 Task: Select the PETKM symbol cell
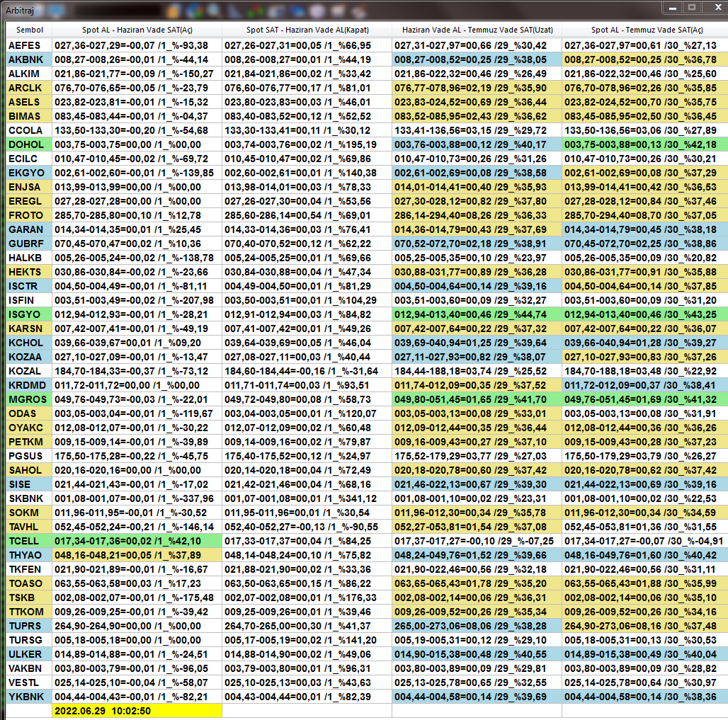29,442
